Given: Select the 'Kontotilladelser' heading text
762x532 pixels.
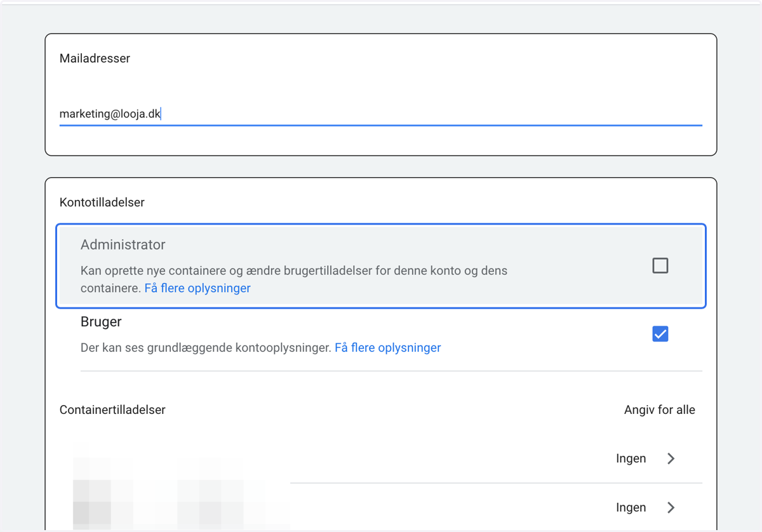Looking at the screenshot, I should [102, 203].
